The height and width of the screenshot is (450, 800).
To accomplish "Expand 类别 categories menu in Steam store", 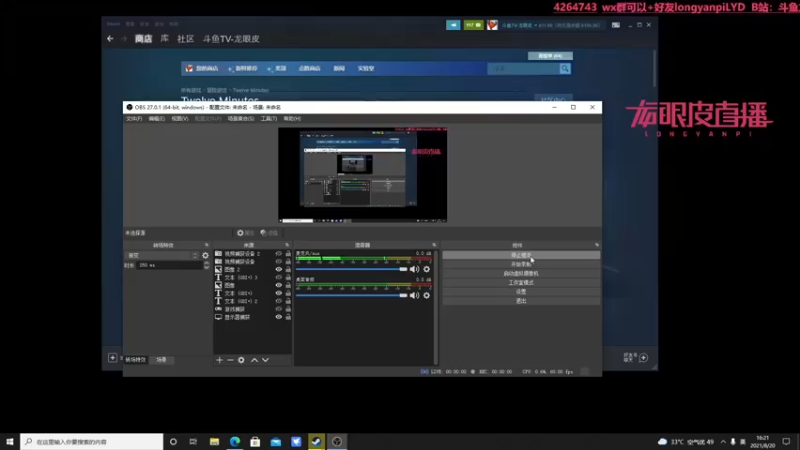I will click(278, 68).
